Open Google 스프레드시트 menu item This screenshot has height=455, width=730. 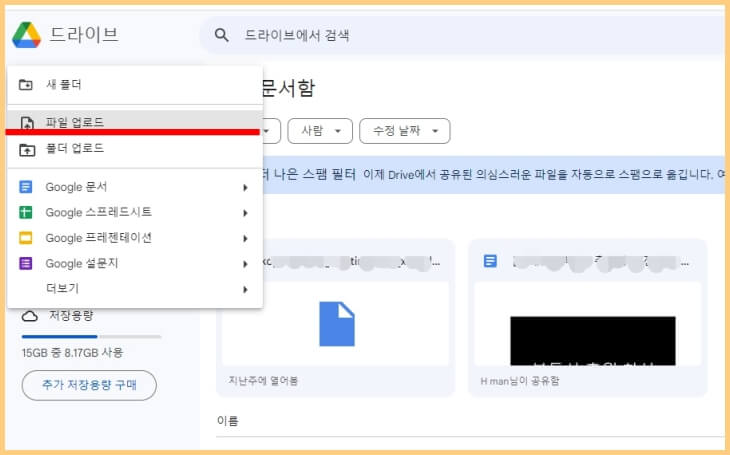pyautogui.click(x=135, y=212)
